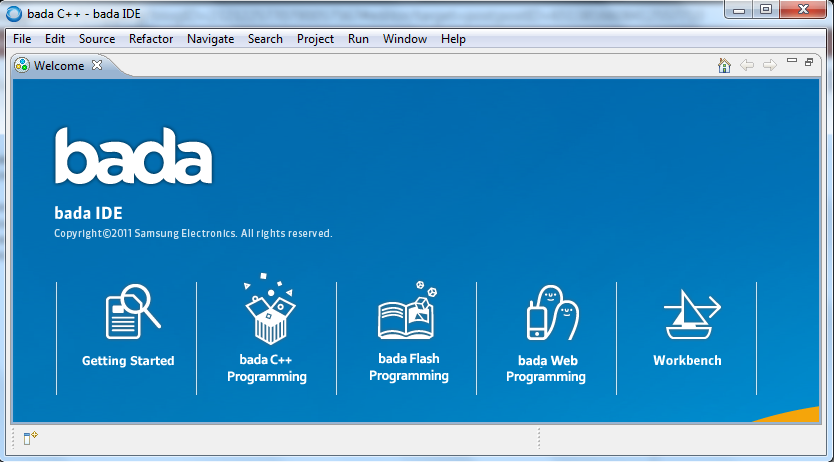Click the Workbench link text
The height and width of the screenshot is (462, 834).
pos(687,360)
